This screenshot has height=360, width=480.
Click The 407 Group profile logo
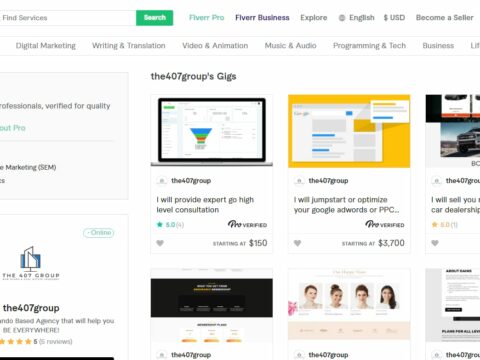pyautogui.click(x=31, y=263)
